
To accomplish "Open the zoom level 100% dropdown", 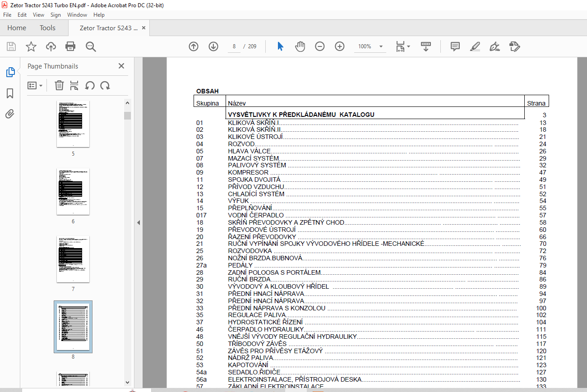I will pyautogui.click(x=370, y=46).
